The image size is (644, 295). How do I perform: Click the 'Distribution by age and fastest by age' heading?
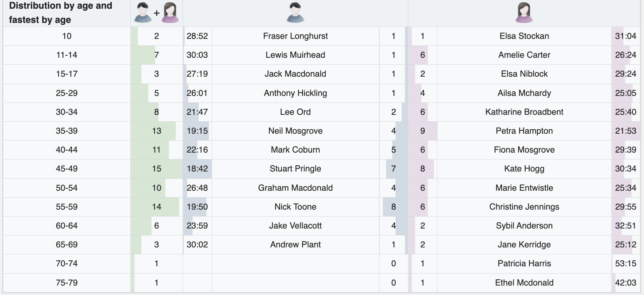[61, 13]
